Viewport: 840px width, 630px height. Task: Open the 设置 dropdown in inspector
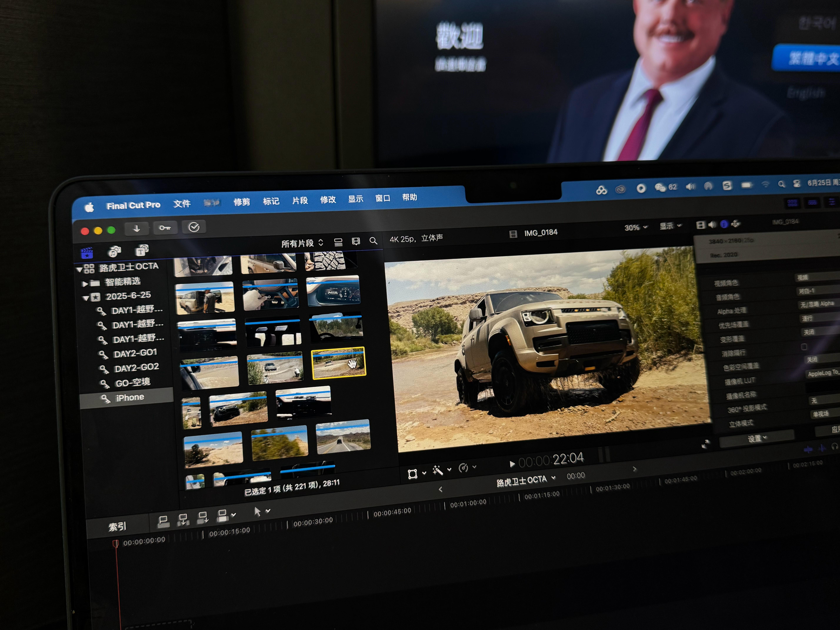coord(757,439)
